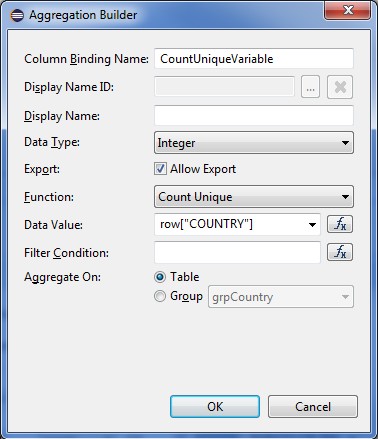The image size is (378, 439).
Task: Open the Data Value combo arrow
Action: click(312, 225)
